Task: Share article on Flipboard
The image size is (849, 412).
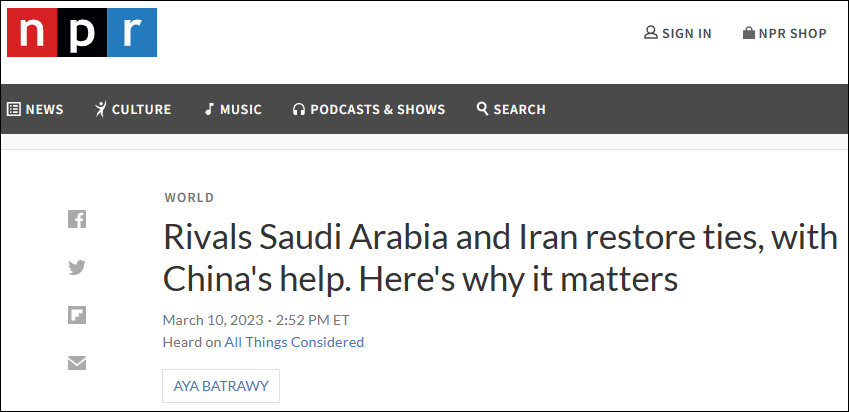Action: pyautogui.click(x=77, y=315)
